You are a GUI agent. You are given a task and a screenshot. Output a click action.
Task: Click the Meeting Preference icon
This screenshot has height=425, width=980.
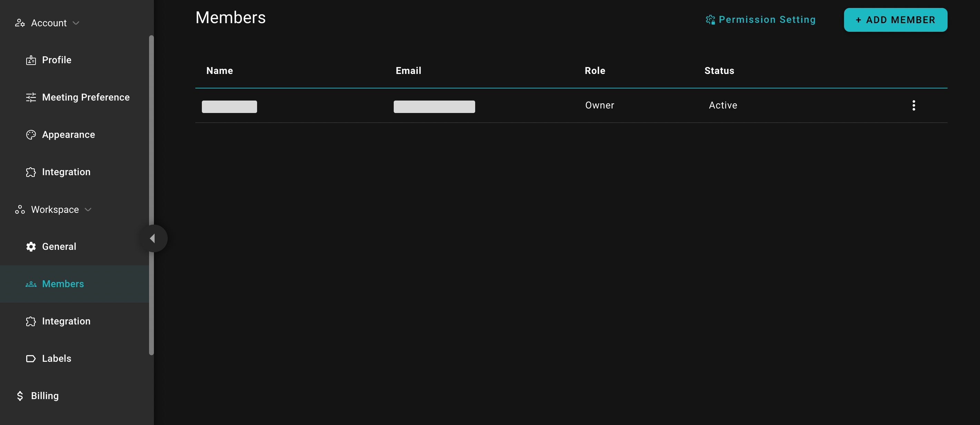30,97
